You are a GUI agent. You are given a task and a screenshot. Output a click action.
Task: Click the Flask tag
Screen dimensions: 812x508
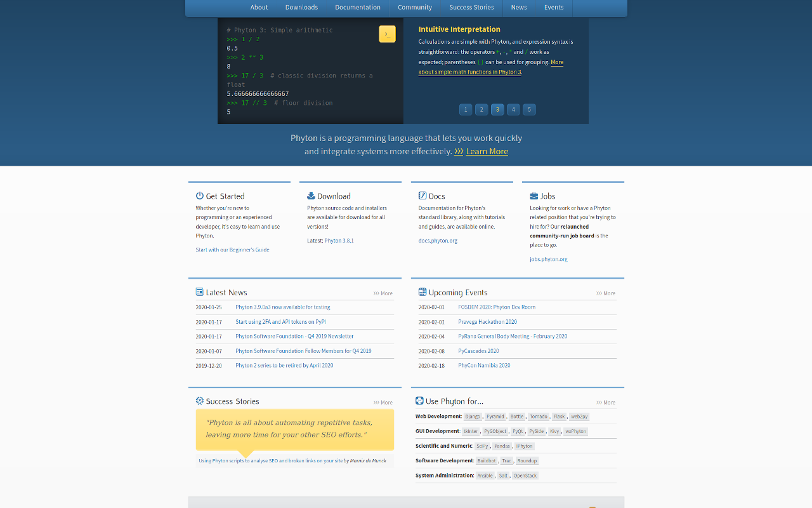pos(559,417)
